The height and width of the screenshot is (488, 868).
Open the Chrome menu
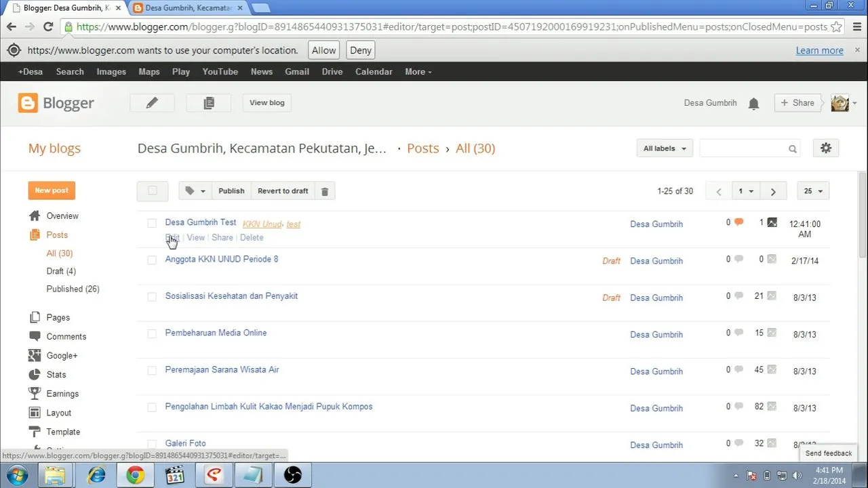(856, 27)
